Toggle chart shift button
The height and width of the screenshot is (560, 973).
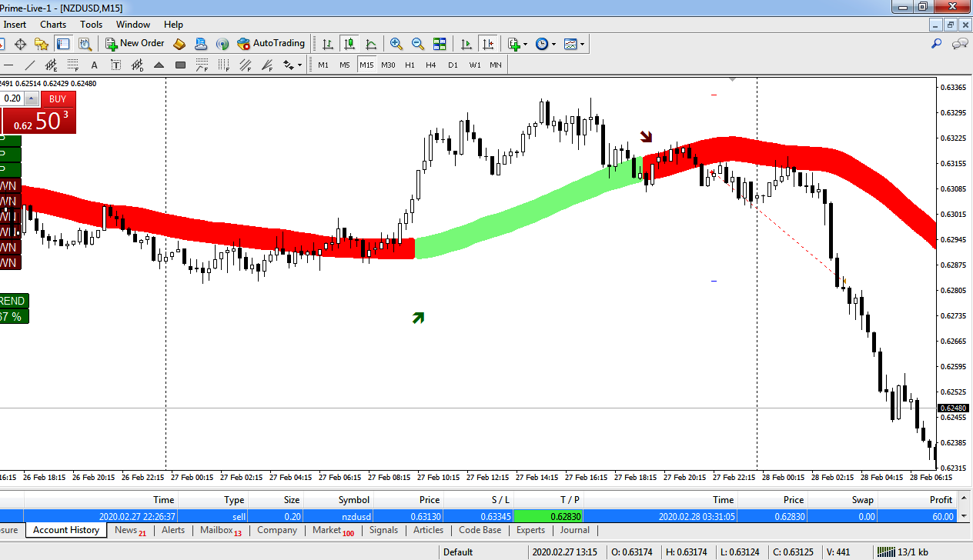(487, 44)
